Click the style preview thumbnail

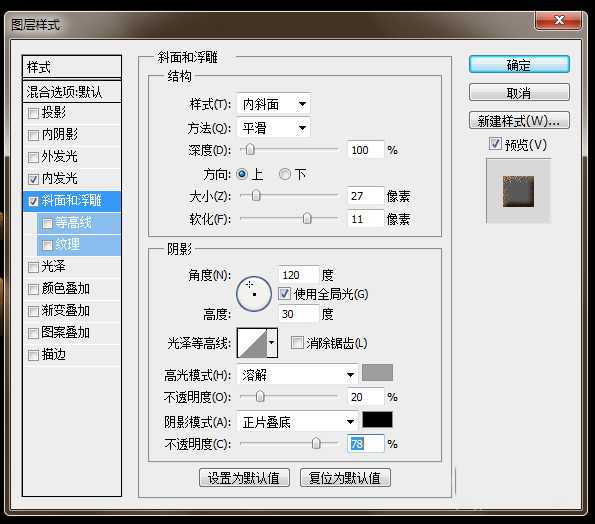(518, 191)
